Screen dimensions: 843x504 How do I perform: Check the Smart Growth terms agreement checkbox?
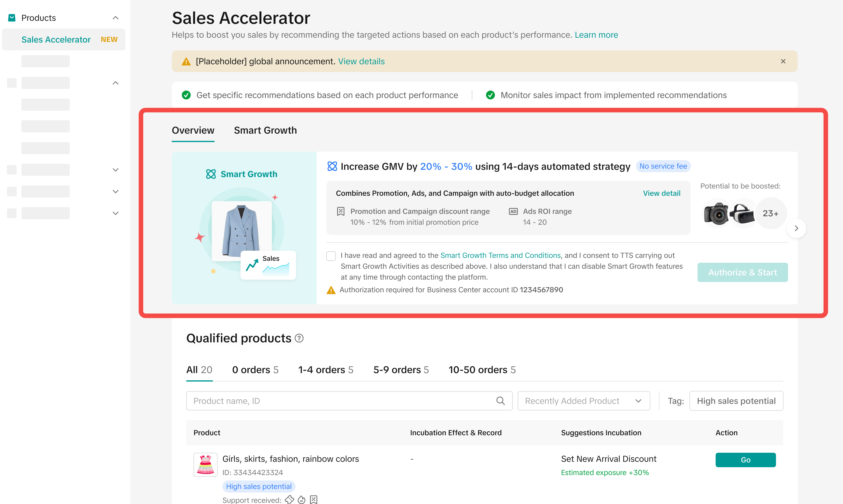point(331,256)
